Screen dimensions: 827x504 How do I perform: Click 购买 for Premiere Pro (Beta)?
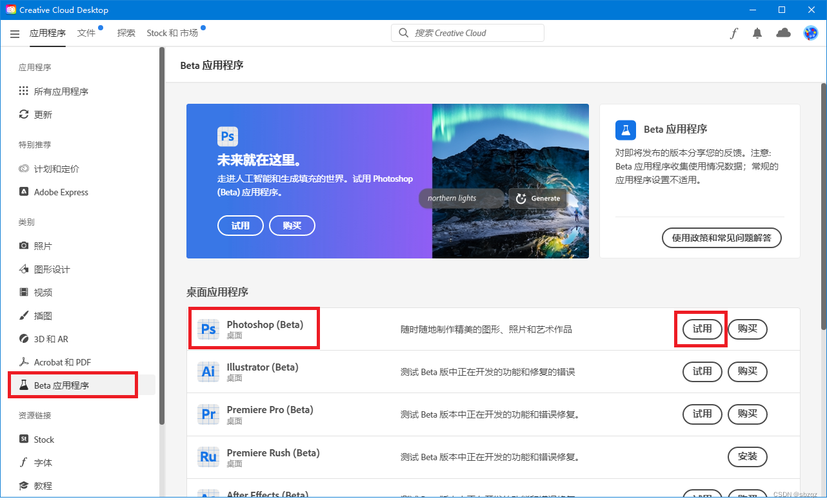click(748, 414)
